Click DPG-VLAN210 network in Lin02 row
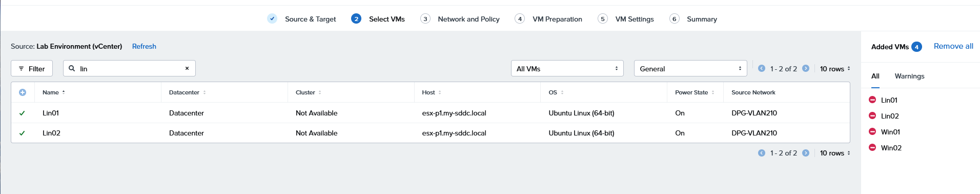980x194 pixels. pyautogui.click(x=754, y=133)
